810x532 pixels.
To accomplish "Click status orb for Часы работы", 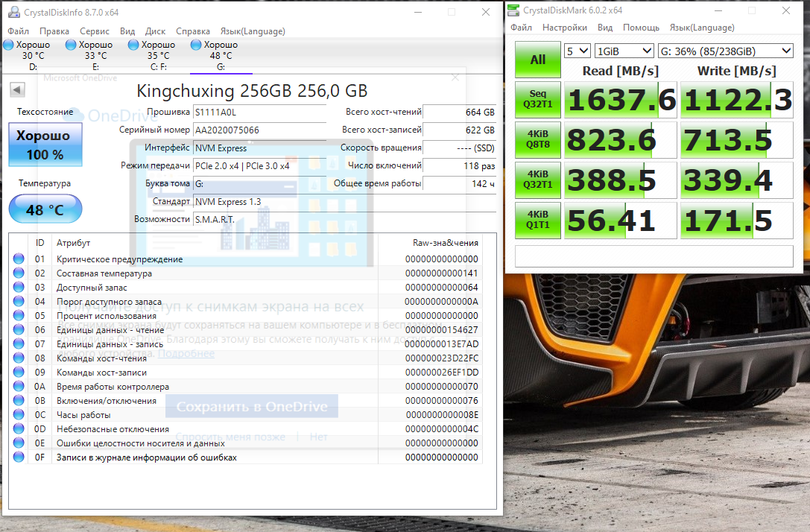I will click(x=19, y=414).
